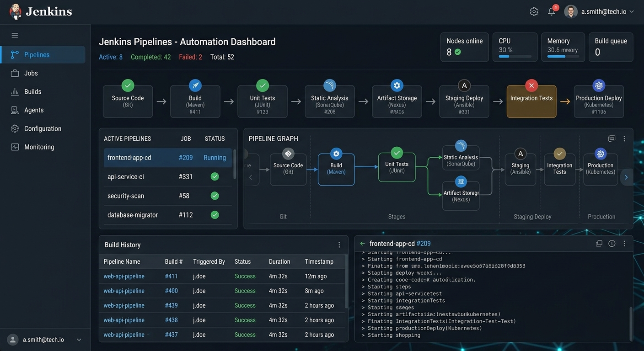Select the Static Analysis SonarQube stage icon

coord(329,85)
